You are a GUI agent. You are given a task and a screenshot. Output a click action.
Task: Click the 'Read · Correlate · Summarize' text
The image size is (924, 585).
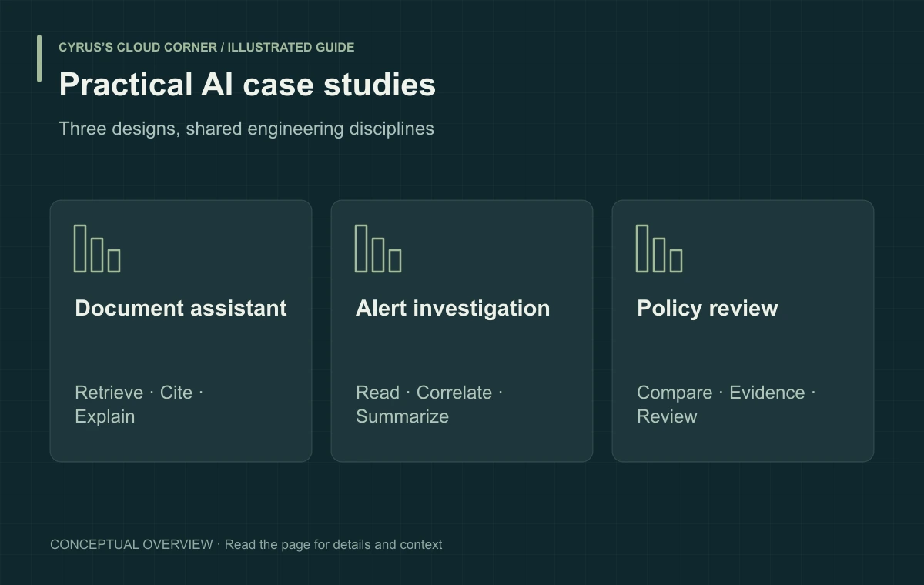coord(429,404)
